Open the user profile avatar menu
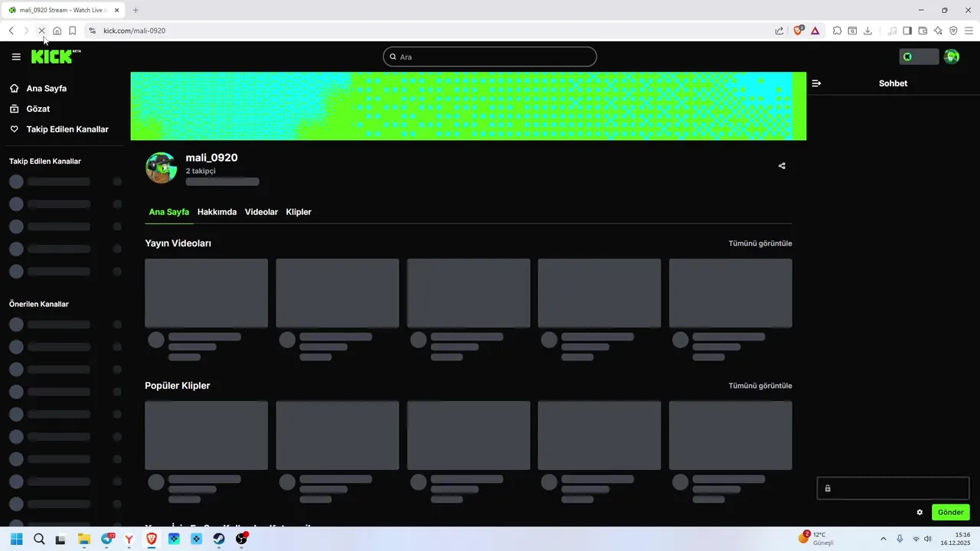Image resolution: width=980 pixels, height=551 pixels. pos(952,57)
